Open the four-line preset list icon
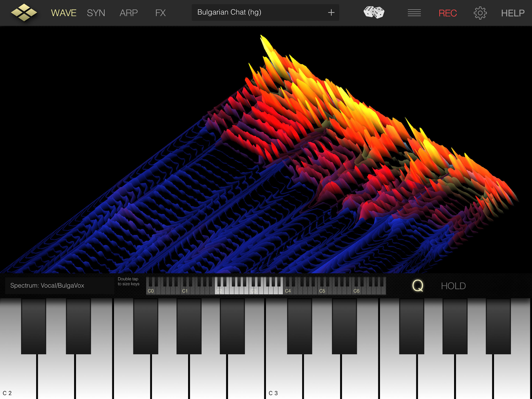Viewport: 532px width, 399px height. pos(414,13)
